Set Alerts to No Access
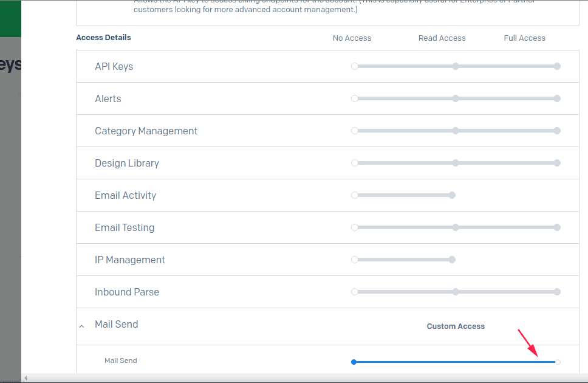Screen dimensions: 588x383 coord(354,98)
